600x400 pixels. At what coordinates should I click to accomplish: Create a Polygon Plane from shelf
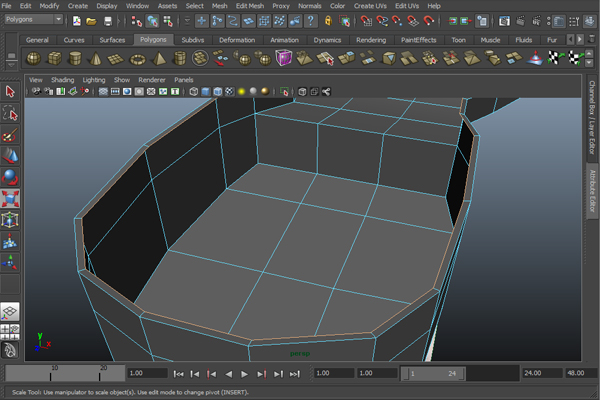coord(116,59)
